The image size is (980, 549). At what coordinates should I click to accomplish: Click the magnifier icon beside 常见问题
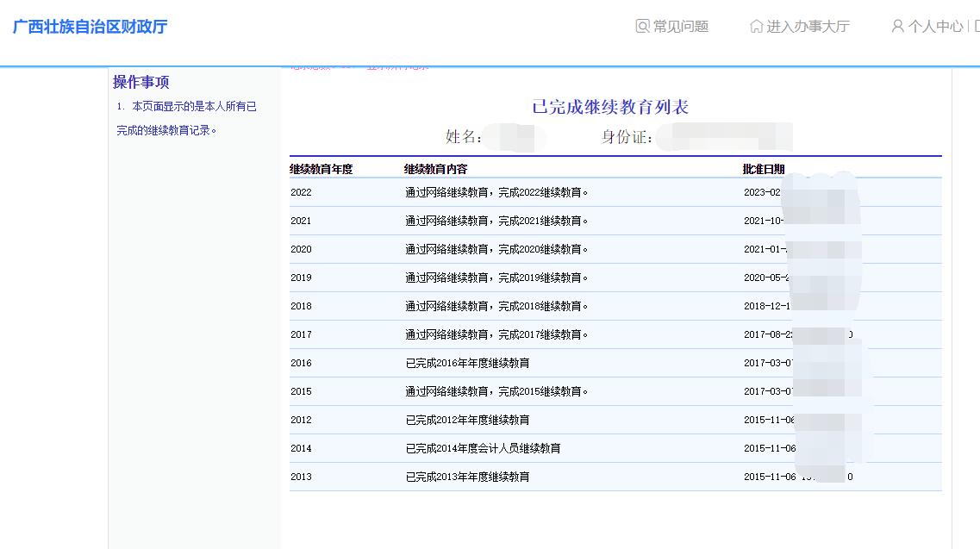[642, 26]
